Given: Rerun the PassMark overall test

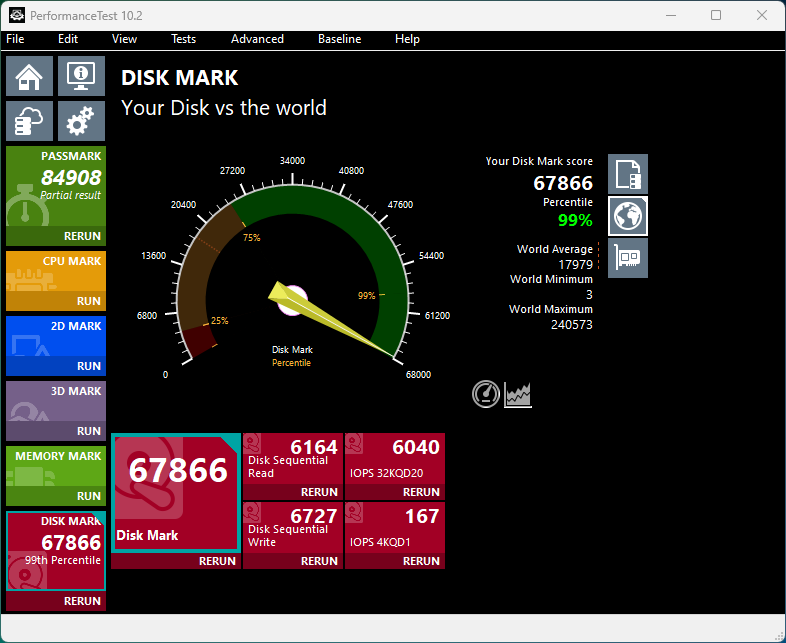Looking at the screenshot, I should click(x=82, y=237).
